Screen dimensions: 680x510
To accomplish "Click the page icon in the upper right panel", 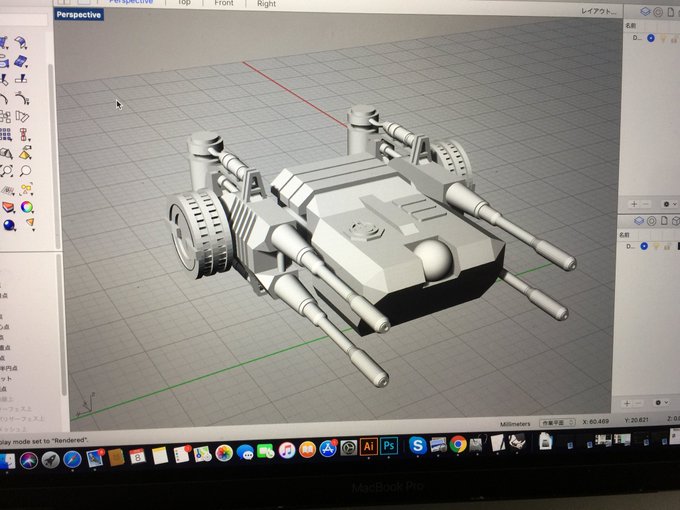I will (x=670, y=12).
